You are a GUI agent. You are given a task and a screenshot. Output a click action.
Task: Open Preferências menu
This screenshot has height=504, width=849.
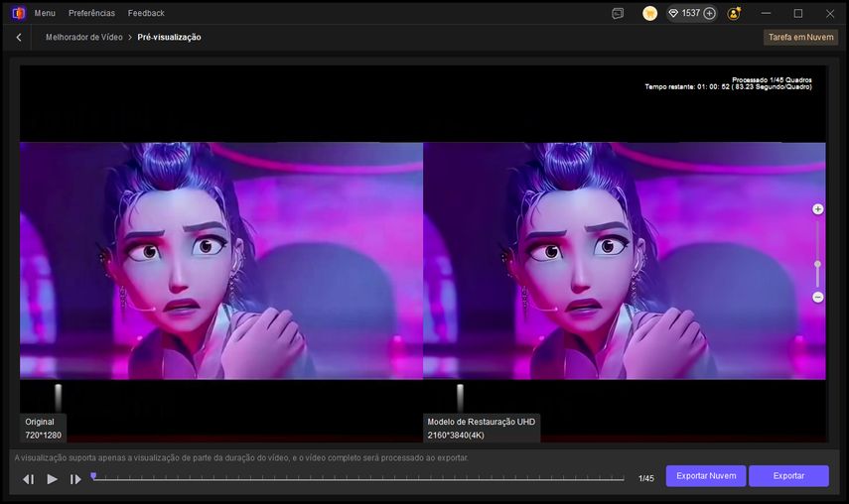[91, 13]
